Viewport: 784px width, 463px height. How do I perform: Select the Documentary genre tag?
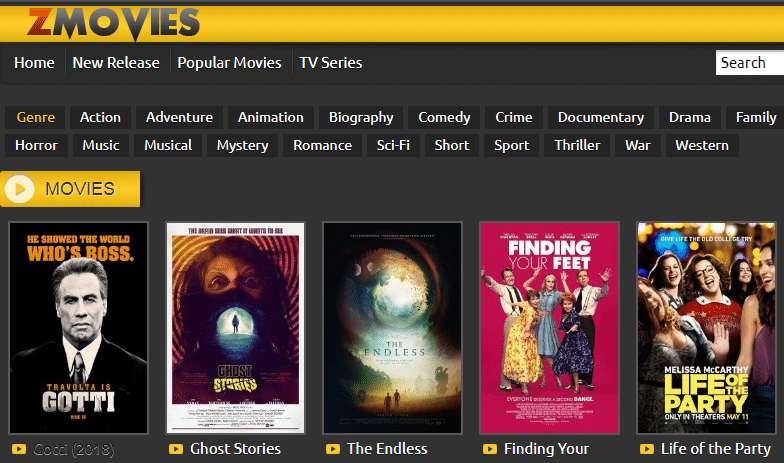(600, 117)
